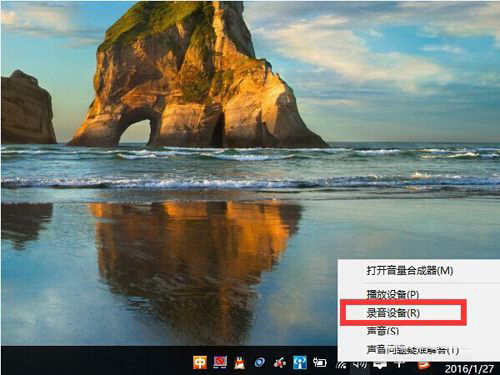Click the orange 中 input method tray icon
Viewport: 500px width, 375px height.
[200, 362]
